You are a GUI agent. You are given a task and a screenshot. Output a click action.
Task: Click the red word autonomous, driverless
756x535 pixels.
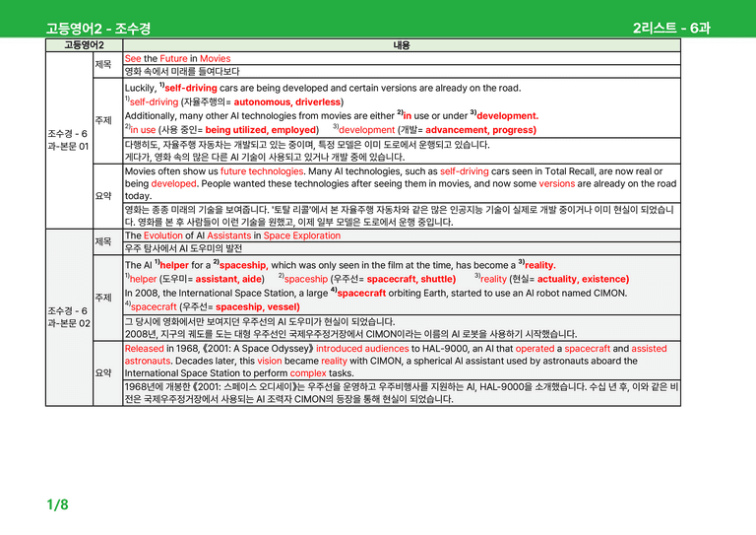[x=287, y=102]
